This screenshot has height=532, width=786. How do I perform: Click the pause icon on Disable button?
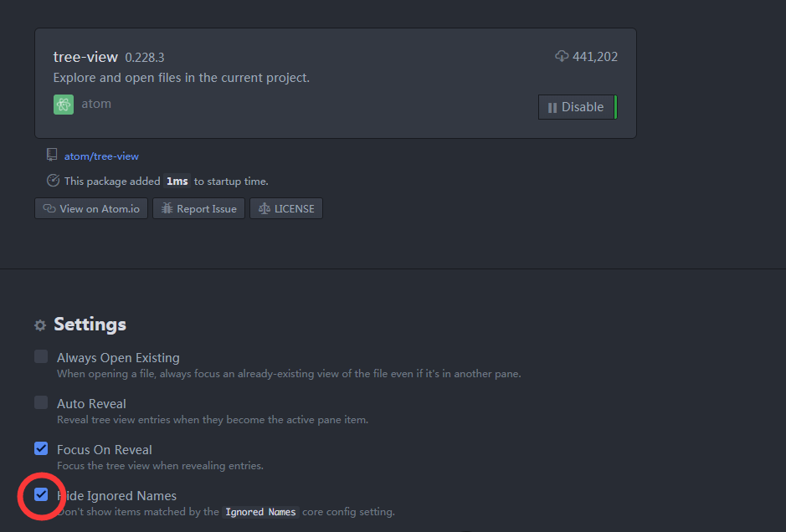pos(552,107)
